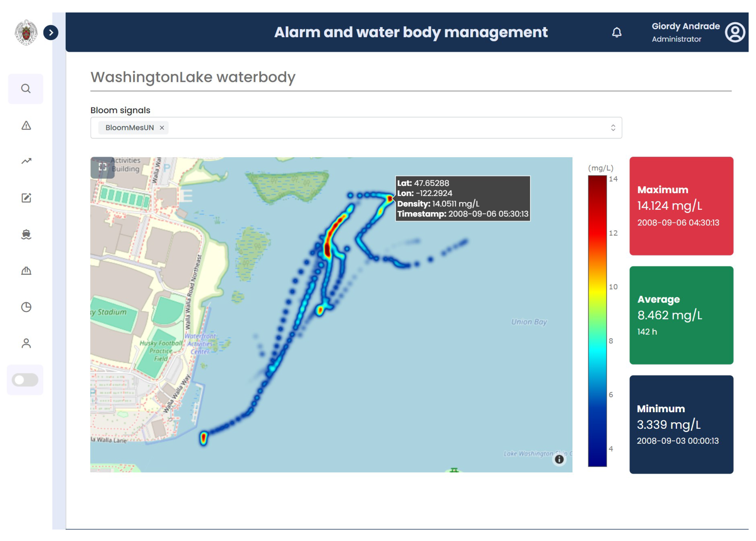Image resolution: width=756 pixels, height=541 pixels.
Task: Click the edit pencil sidebar icon
Action: [26, 198]
